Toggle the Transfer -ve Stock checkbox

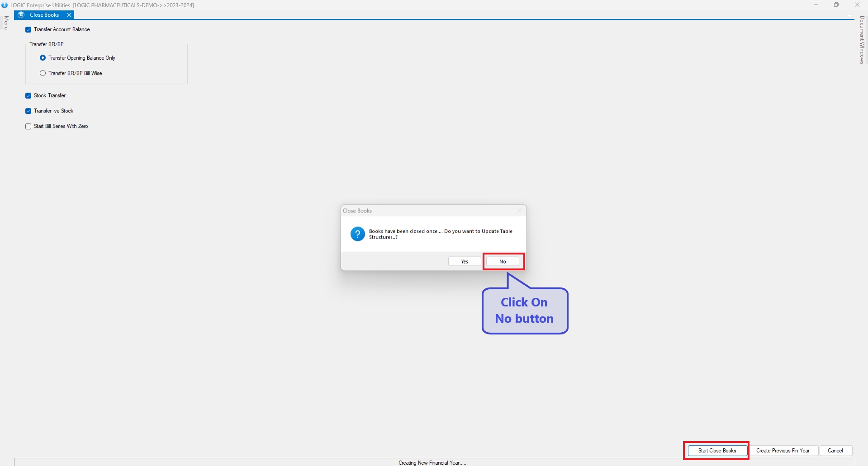(x=28, y=111)
